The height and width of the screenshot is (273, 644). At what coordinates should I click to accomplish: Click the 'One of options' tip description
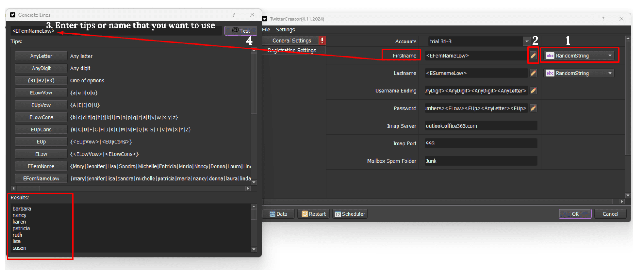(x=87, y=80)
